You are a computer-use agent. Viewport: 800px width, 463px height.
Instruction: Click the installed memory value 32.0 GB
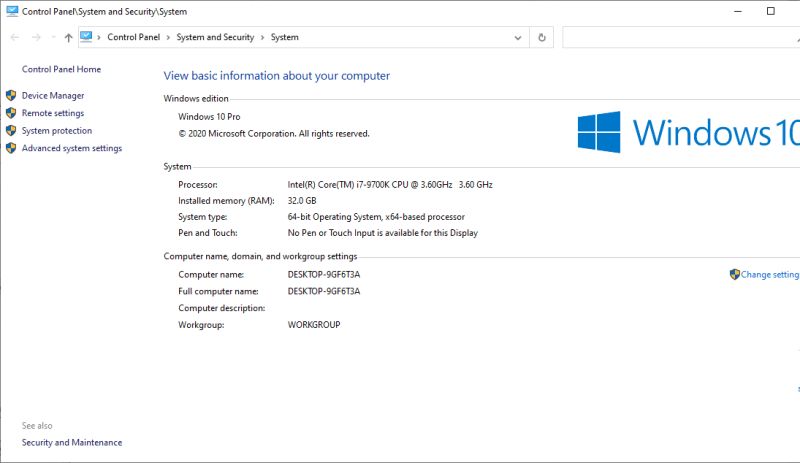(302, 201)
